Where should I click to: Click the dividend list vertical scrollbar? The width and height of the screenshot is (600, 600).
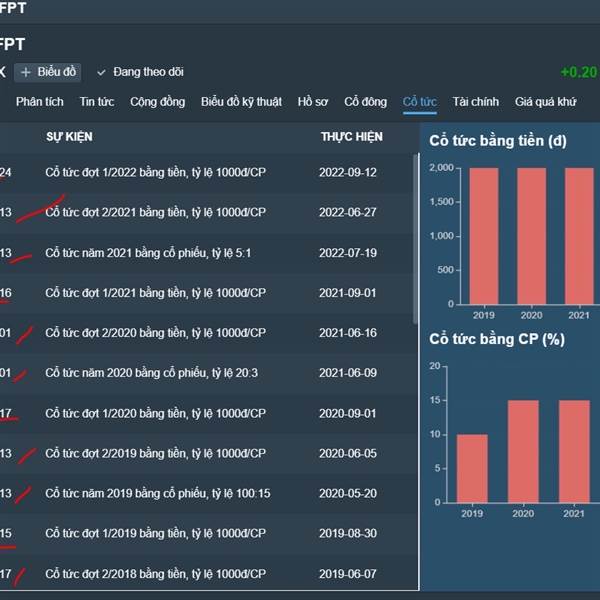pos(416,239)
